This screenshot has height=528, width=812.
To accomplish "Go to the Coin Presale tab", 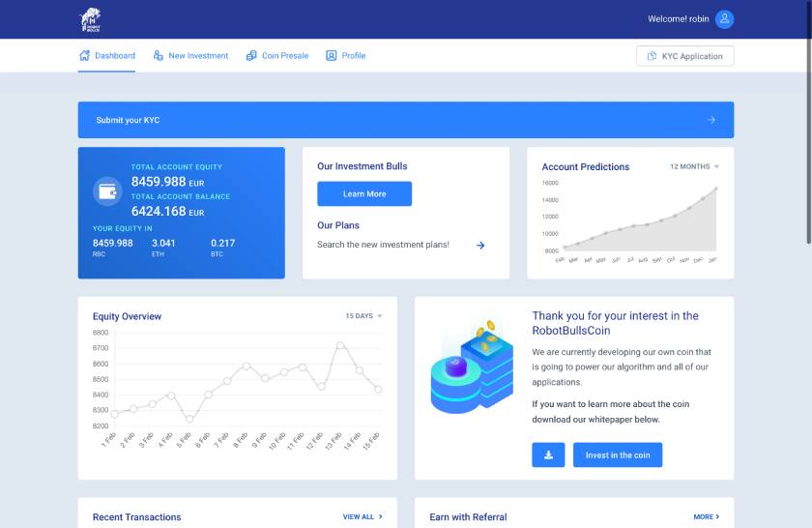I will tap(285, 56).
